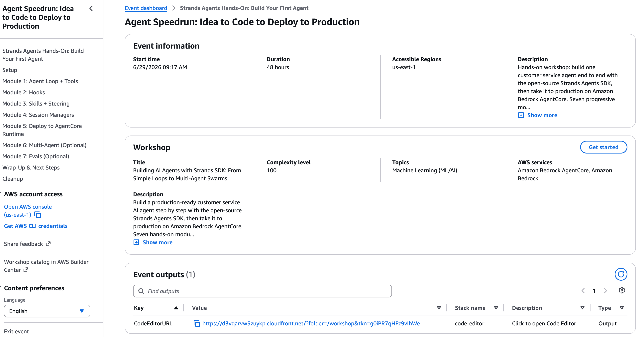This screenshot has width=644, height=337.
Task: Click the Machine Learning (ML/AI) topic
Action: [424, 170]
